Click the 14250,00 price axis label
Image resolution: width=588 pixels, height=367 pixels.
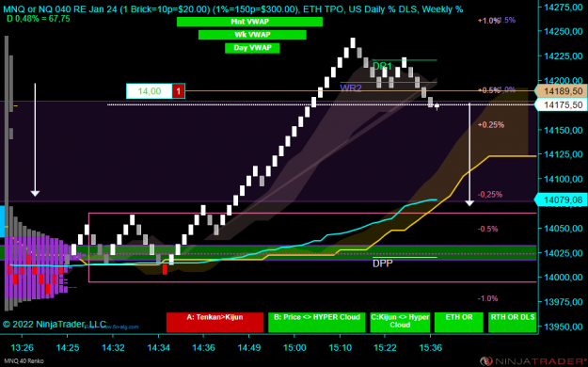(563, 31)
